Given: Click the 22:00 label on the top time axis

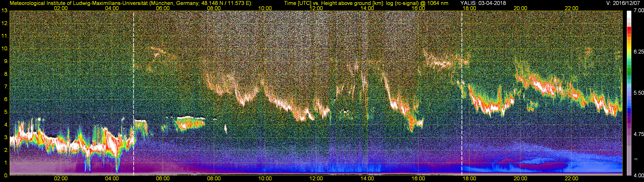Looking at the screenshot, I should click(571, 8).
